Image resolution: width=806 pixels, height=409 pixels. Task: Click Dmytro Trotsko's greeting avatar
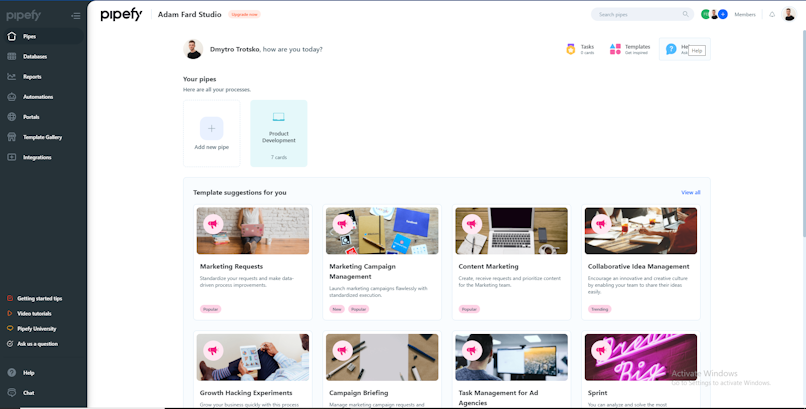(x=193, y=49)
